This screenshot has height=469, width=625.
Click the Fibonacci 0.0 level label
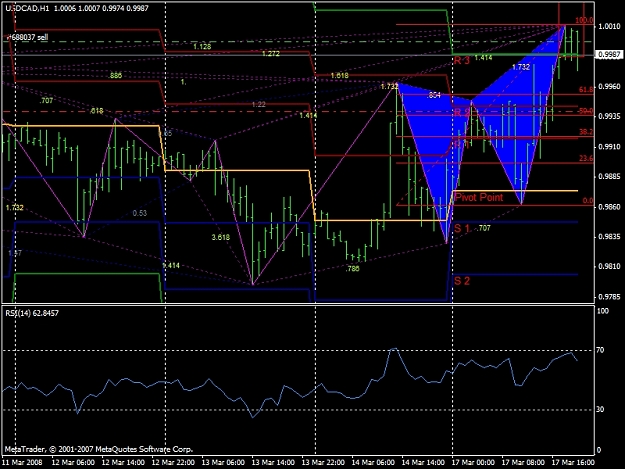[588, 201]
